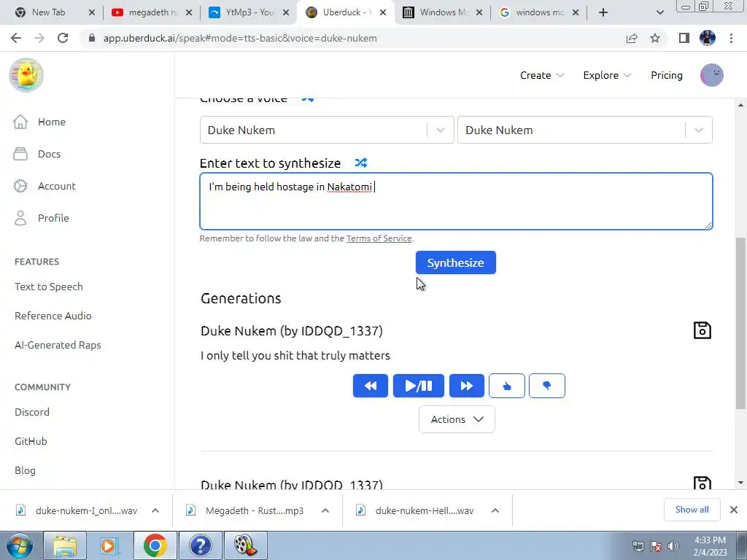Expand the Create menu
This screenshot has width=747, height=560.
click(x=542, y=75)
